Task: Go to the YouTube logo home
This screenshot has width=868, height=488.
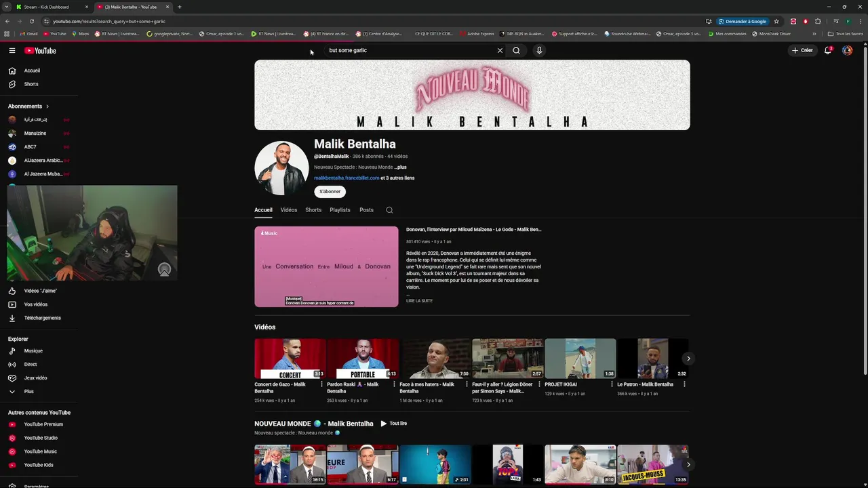Action: pos(40,50)
